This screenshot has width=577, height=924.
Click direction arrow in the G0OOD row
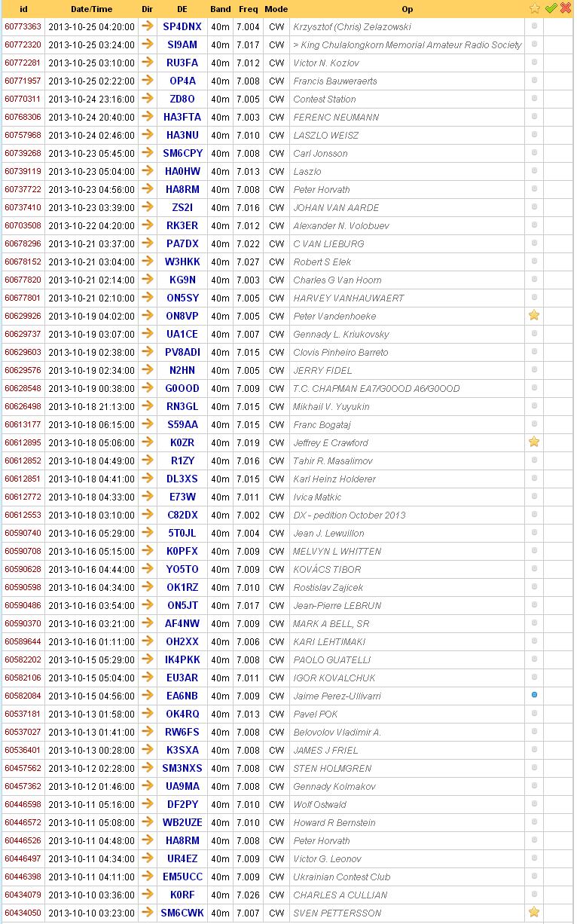click(x=148, y=387)
